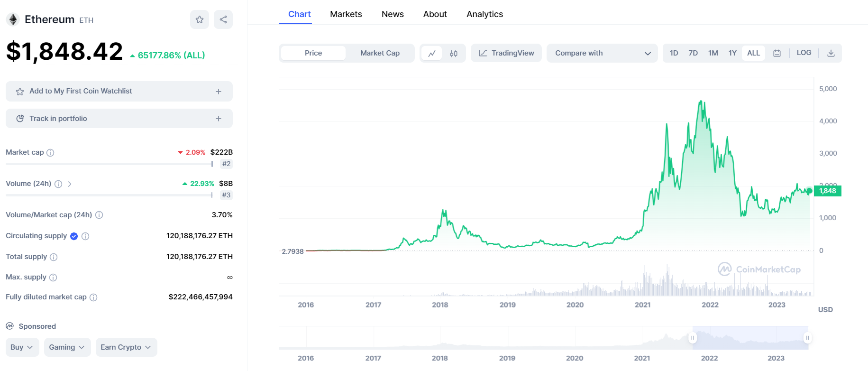This screenshot has width=868, height=371.
Task: Click Circulating supply info icon
Action: click(x=85, y=236)
